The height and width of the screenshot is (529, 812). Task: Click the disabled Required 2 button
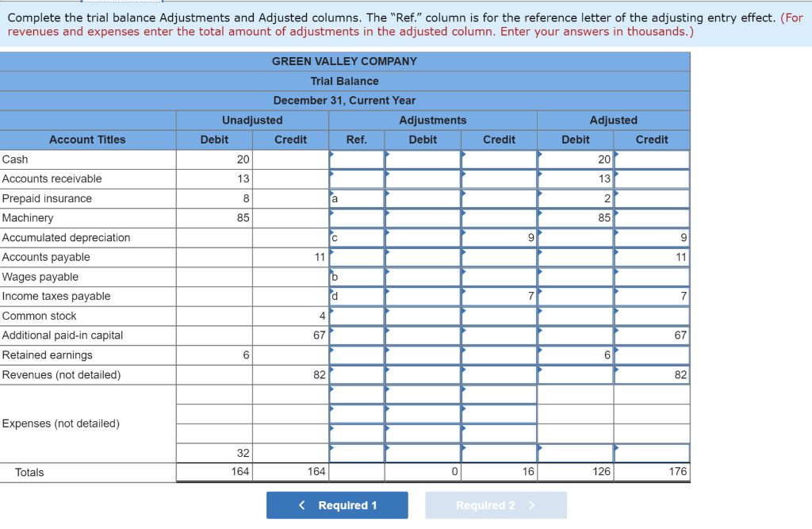pyautogui.click(x=496, y=505)
